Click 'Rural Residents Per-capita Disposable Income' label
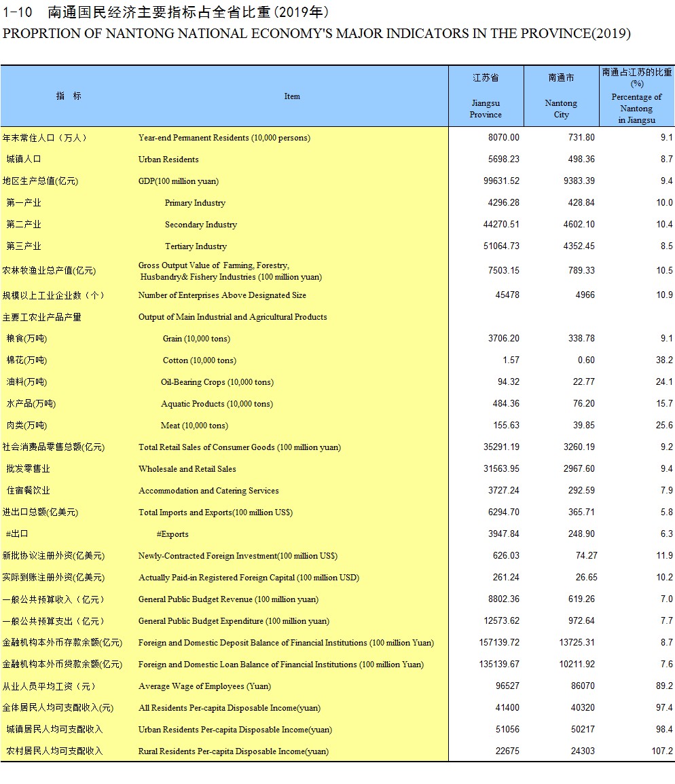This screenshot has height=784, width=675. tap(234, 751)
